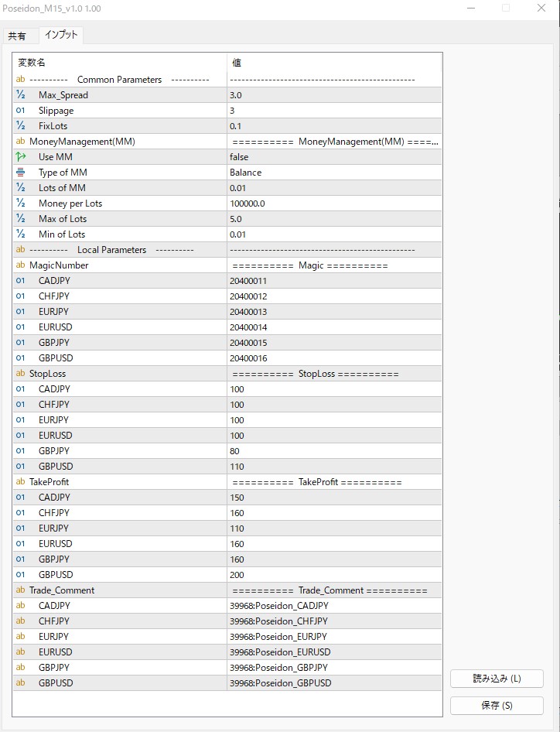Select the Type of MM variable name
The image size is (560, 732).
click(x=63, y=173)
